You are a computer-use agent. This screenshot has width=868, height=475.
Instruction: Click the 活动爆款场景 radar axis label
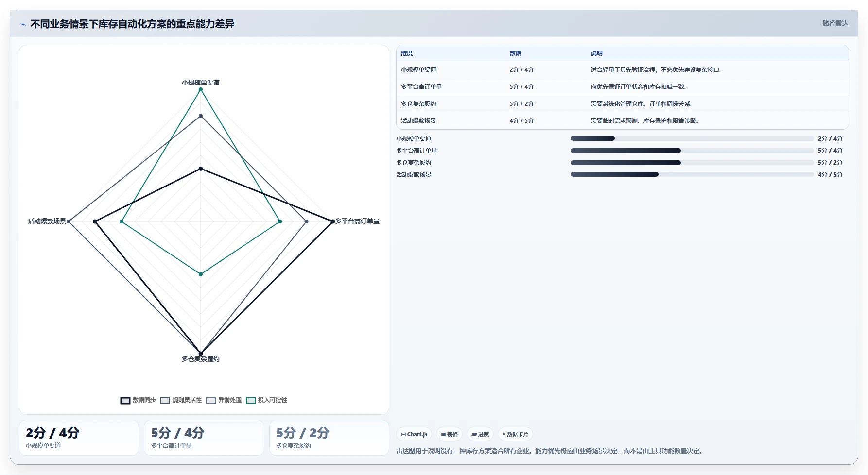[47, 221]
